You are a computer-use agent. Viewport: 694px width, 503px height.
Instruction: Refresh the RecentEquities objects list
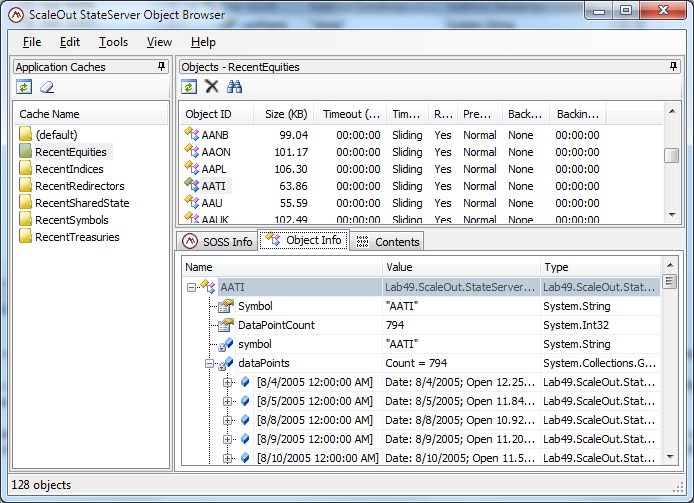(x=189, y=87)
